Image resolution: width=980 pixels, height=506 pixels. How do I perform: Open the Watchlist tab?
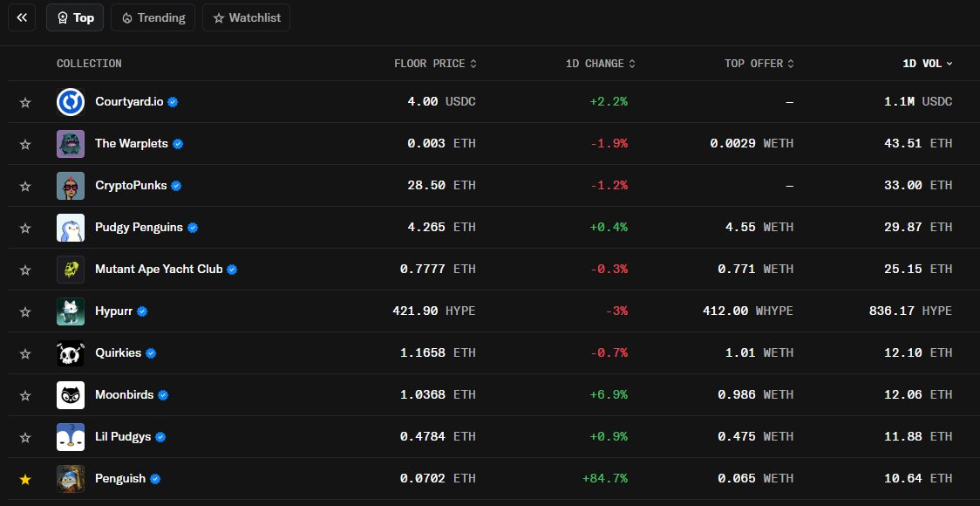coord(246,17)
